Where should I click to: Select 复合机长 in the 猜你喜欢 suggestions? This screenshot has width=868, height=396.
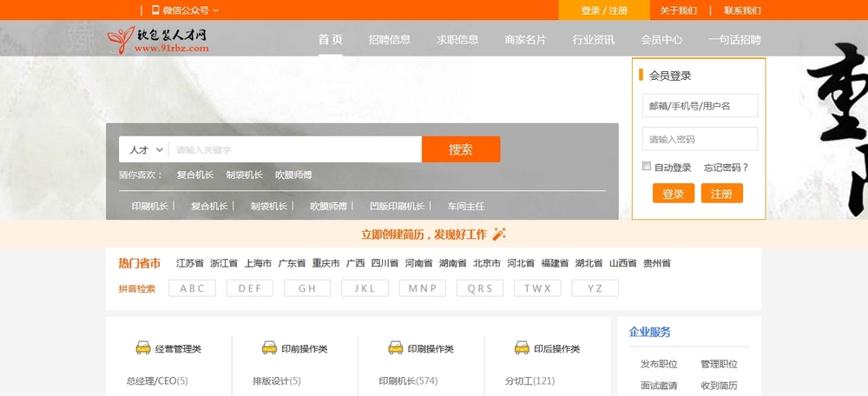click(194, 175)
